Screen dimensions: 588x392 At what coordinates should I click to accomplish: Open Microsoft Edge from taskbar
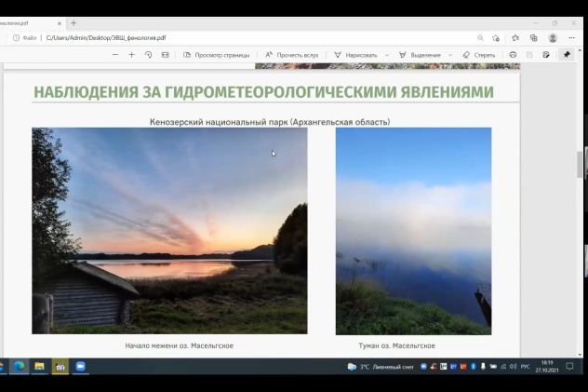pos(19,366)
